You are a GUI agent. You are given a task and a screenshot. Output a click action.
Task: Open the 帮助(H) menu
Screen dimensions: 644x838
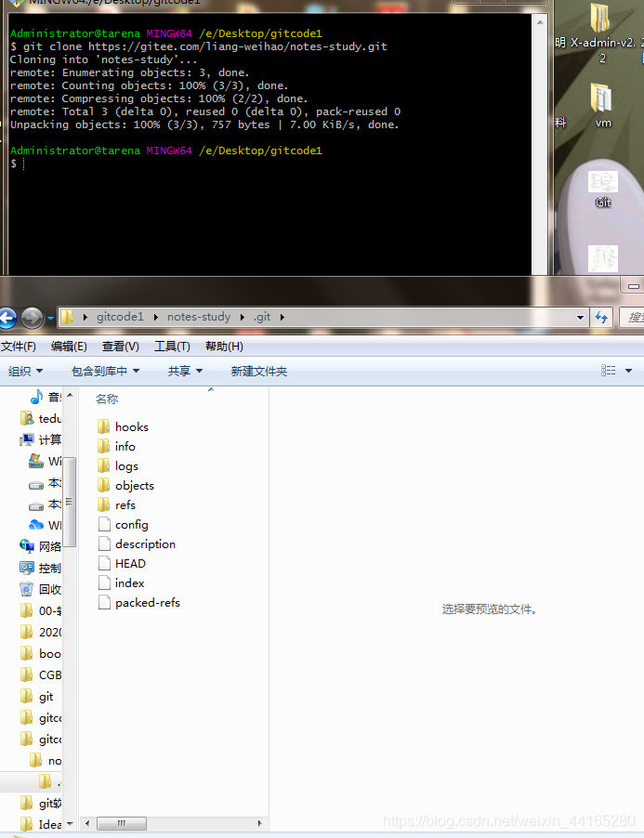tap(224, 347)
